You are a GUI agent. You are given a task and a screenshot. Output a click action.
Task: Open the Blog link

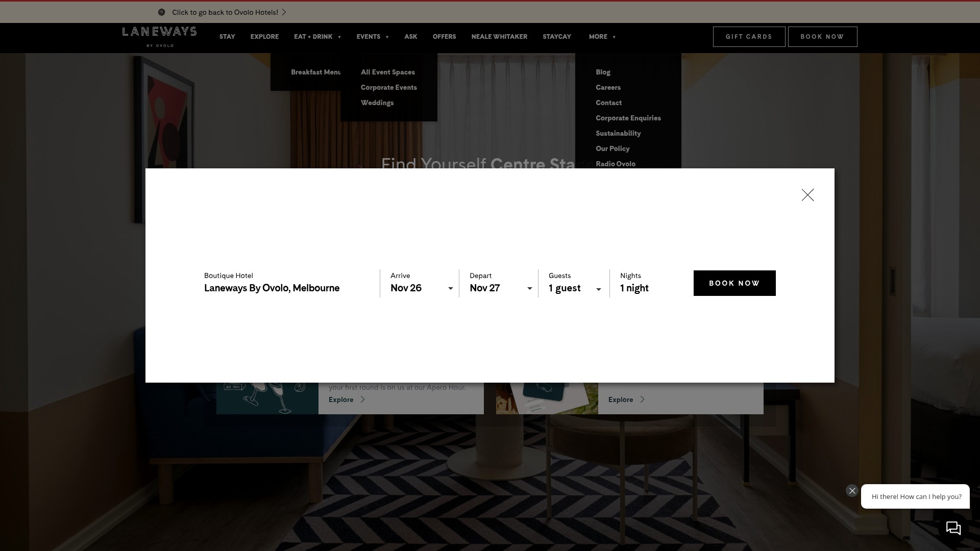[603, 72]
